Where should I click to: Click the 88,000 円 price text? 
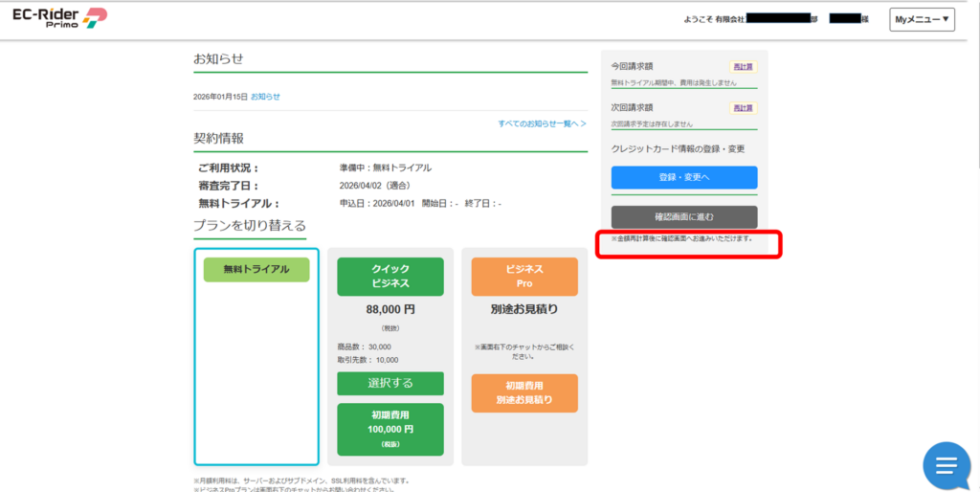[390, 310]
